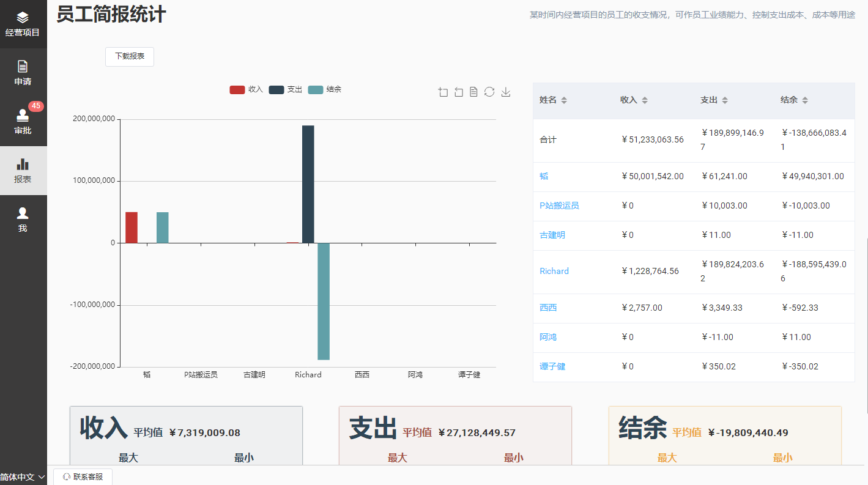The height and width of the screenshot is (485, 868).
Task: Toggle the 结余 legend series
Action: coord(325,89)
